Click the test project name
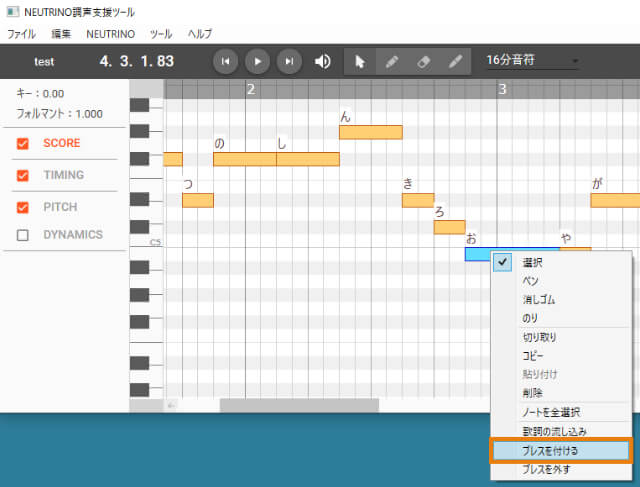The width and height of the screenshot is (640, 487). (44, 62)
